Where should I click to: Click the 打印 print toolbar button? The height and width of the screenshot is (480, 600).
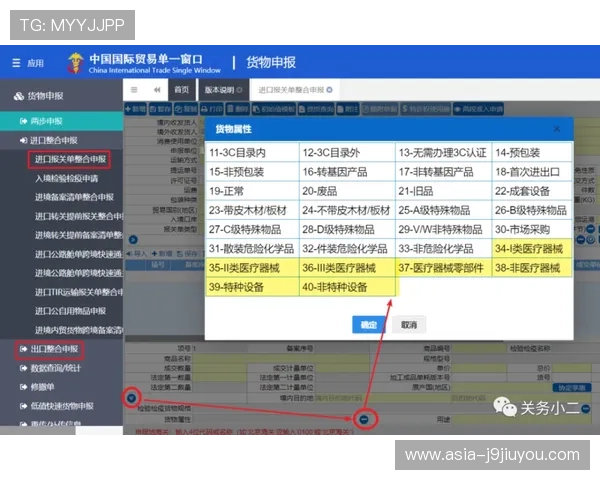[212, 109]
